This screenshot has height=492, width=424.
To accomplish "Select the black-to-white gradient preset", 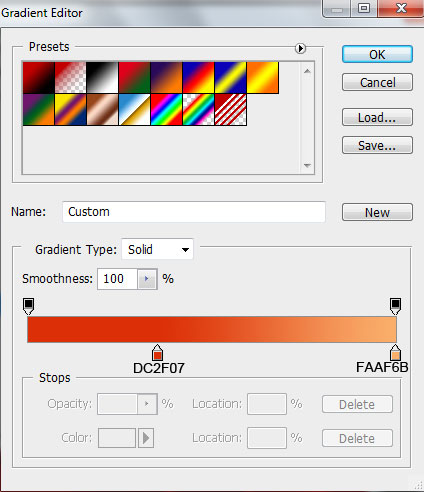I will point(102,77).
